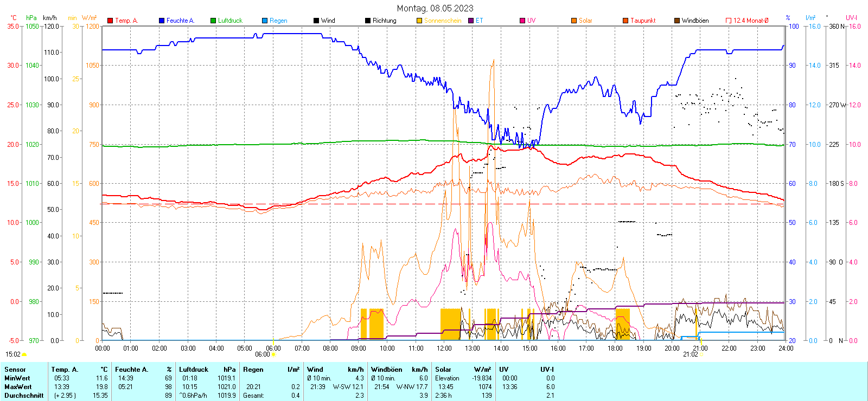Viewport: 868px width, 401px height.
Task: Select the Windböen column header in the table
Action: (387, 370)
